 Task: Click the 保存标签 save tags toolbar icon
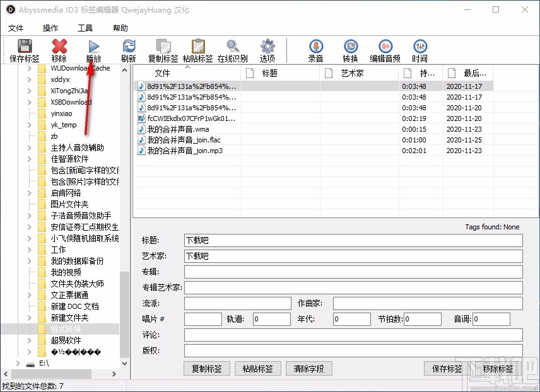(24, 47)
